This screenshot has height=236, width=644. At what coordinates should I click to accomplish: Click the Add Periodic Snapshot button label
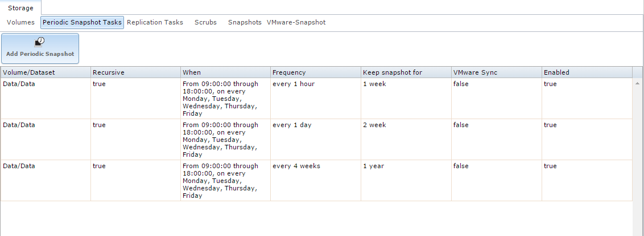[x=40, y=54]
